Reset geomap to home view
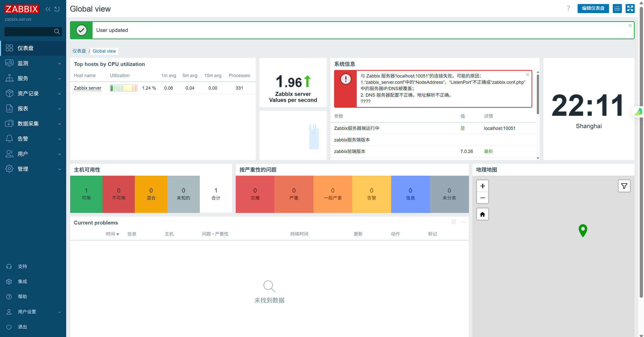Image resolution: width=644 pixels, height=337 pixels. point(482,214)
